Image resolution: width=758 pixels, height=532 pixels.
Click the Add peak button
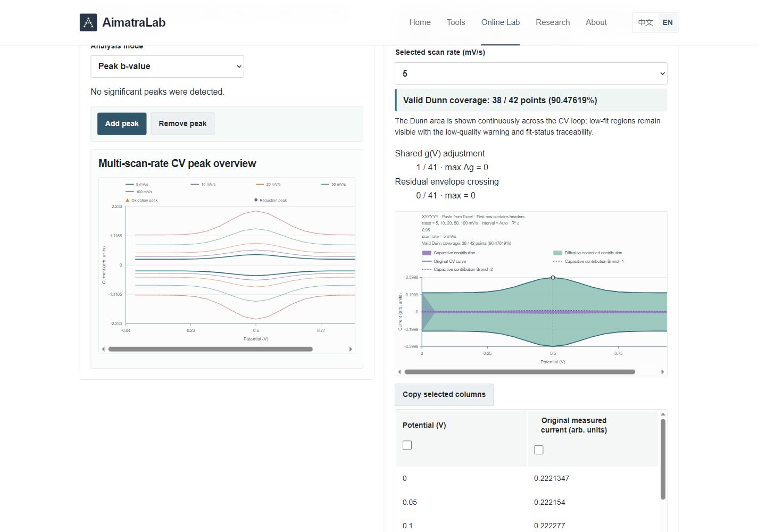(x=122, y=123)
